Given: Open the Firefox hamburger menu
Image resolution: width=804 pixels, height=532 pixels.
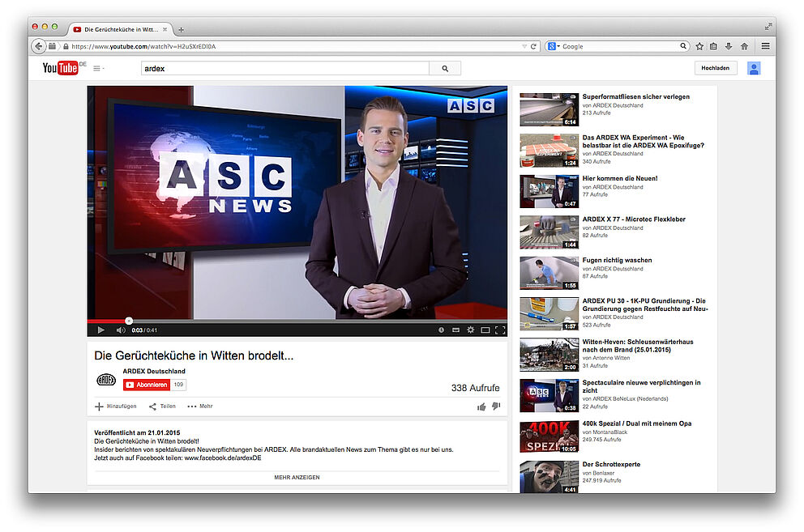Looking at the screenshot, I should [765, 46].
